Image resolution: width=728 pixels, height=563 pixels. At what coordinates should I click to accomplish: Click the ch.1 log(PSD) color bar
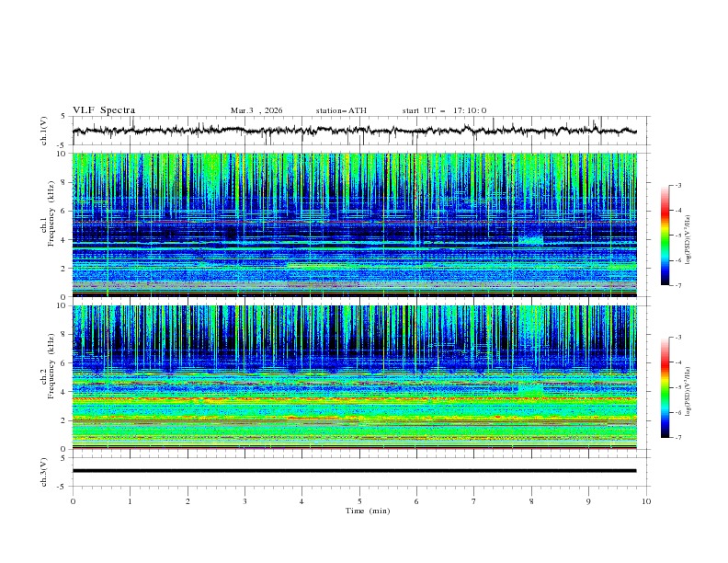tap(665, 236)
